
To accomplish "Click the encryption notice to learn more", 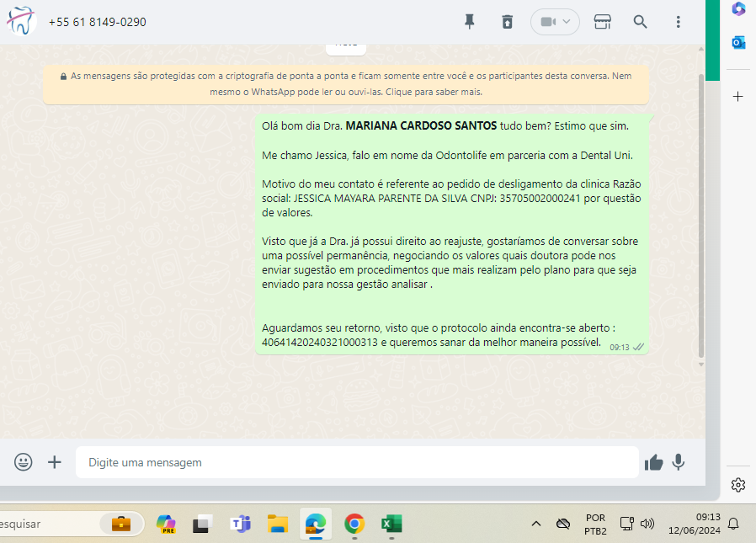I will (x=346, y=84).
